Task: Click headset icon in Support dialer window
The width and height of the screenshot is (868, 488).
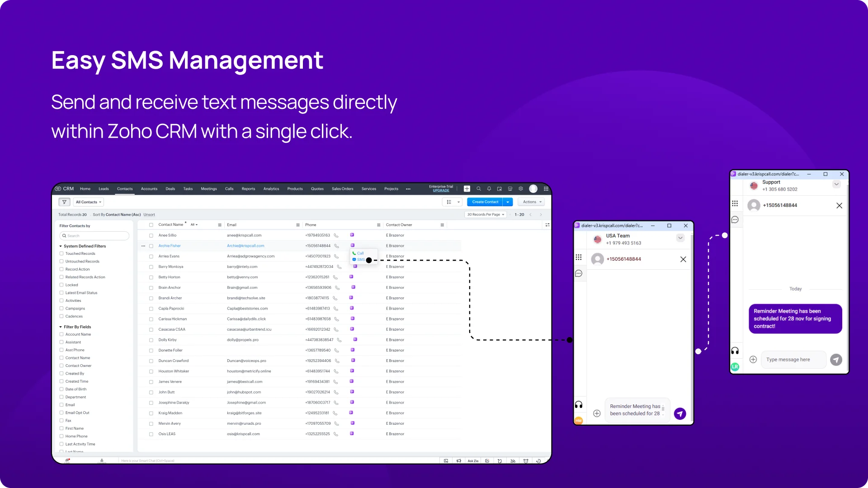Action: coord(735,351)
